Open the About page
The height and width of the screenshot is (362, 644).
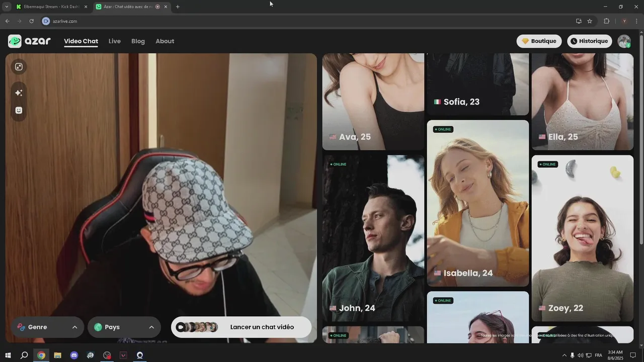tap(165, 41)
